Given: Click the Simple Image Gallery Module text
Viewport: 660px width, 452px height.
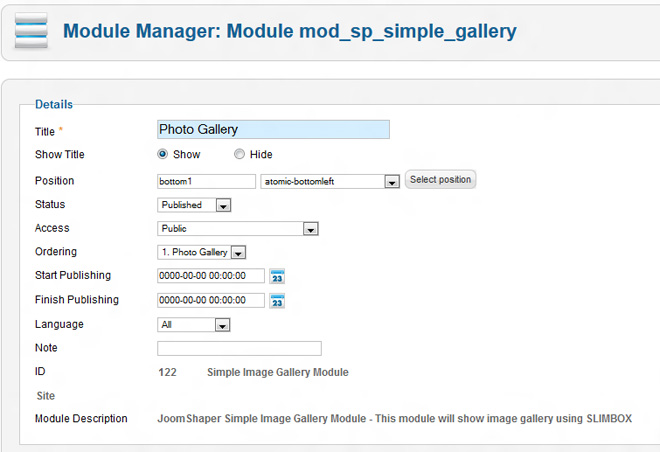Looking at the screenshot, I should 278,372.
